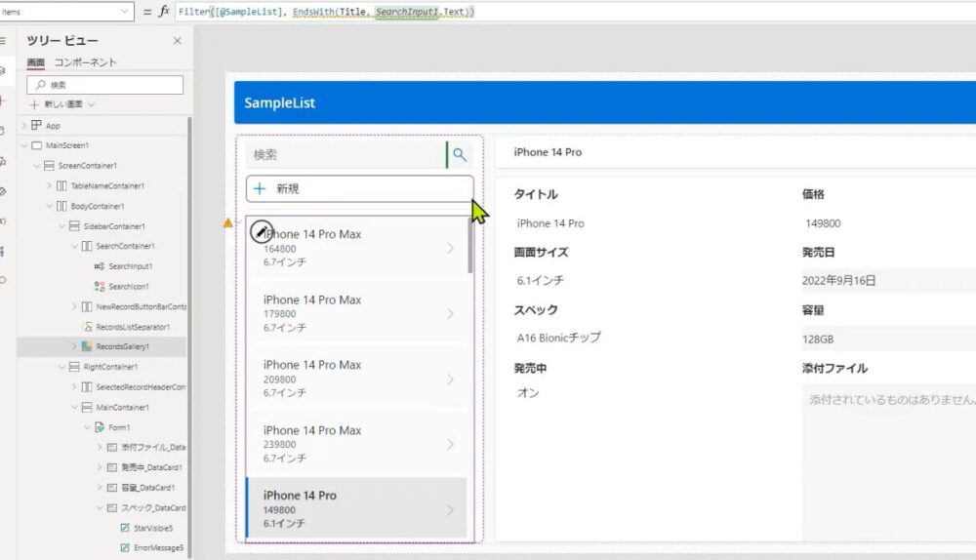Select StarVisible5 in the tree
This screenshot has height=560, width=976.
pos(153,528)
